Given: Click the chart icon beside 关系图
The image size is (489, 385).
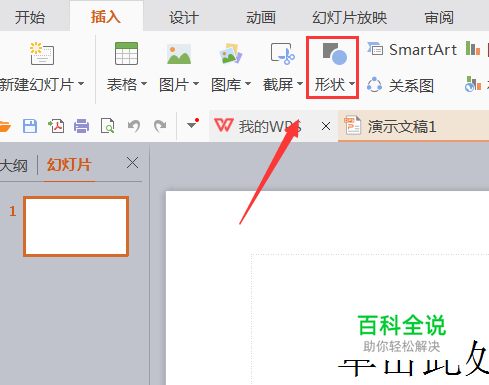Looking at the screenshot, I should click(473, 84).
